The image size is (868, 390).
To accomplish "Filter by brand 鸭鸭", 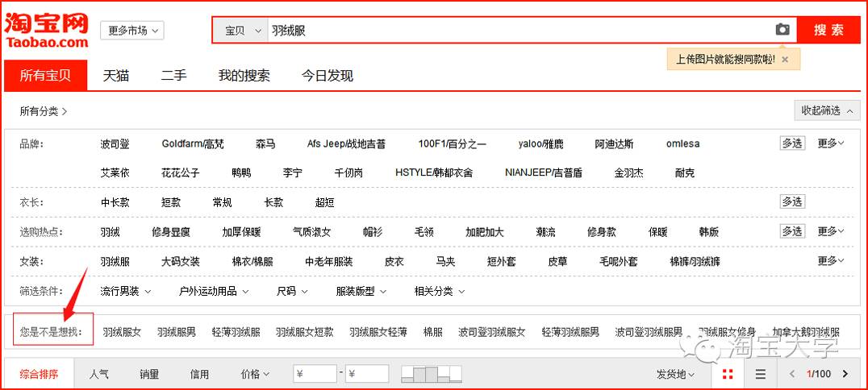I will (241, 173).
